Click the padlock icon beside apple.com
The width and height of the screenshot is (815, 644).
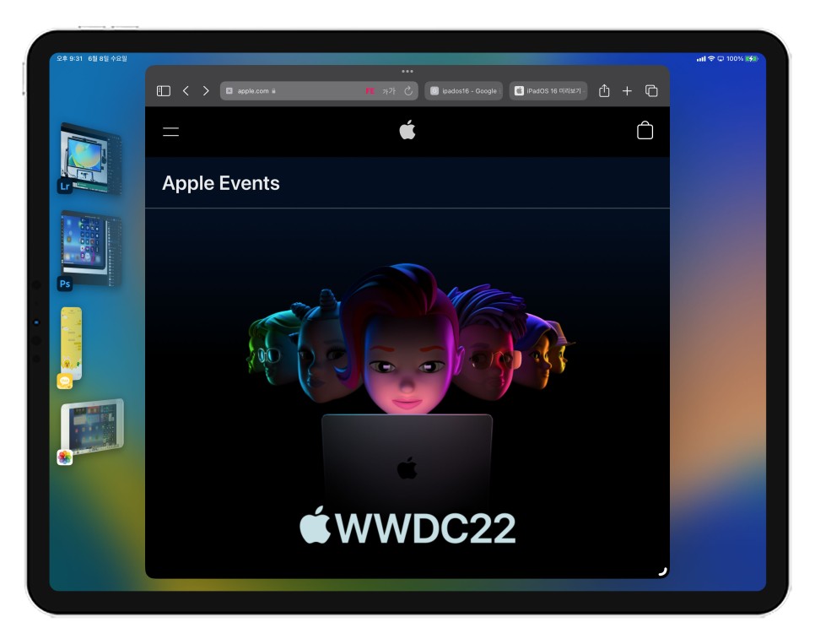[x=273, y=91]
